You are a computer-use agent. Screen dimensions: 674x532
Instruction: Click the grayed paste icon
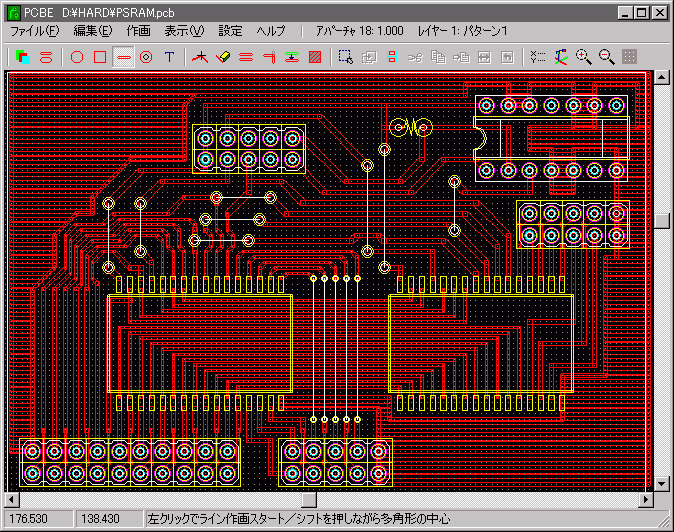point(461,57)
